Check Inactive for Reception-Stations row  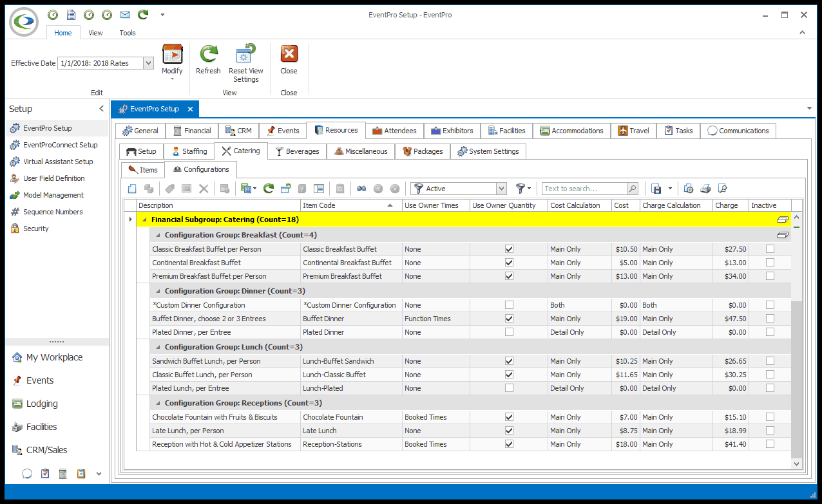(770, 444)
